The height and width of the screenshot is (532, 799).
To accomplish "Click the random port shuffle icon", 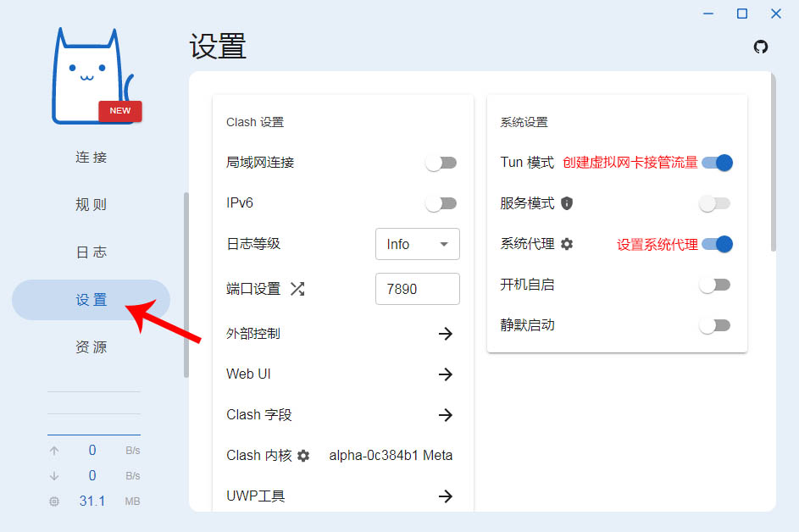I will click(x=297, y=289).
